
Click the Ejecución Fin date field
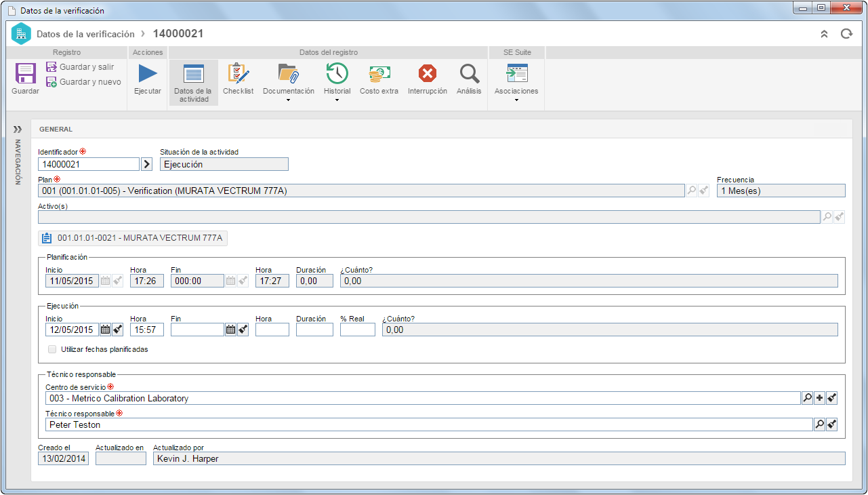point(197,330)
